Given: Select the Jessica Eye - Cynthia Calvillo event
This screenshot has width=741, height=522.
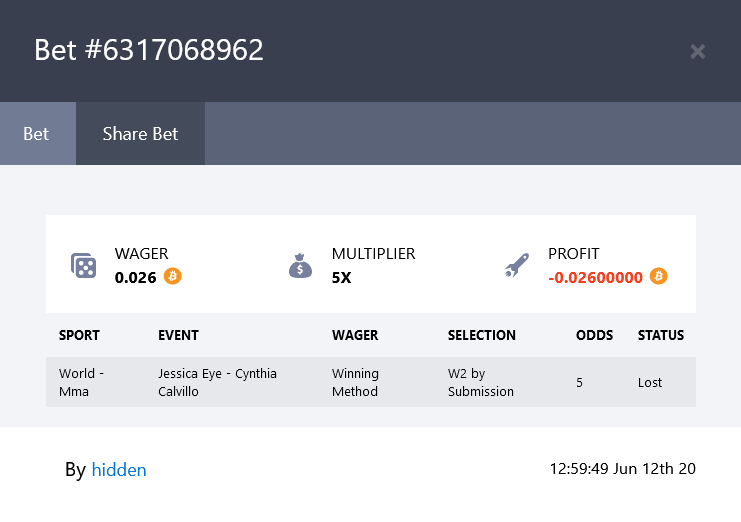Looking at the screenshot, I should pyautogui.click(x=217, y=382).
